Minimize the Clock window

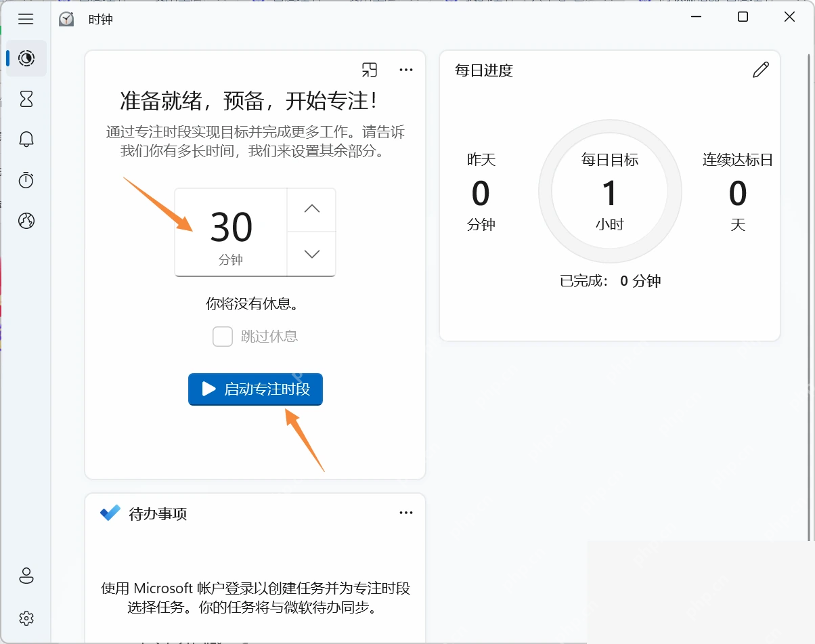(x=697, y=18)
